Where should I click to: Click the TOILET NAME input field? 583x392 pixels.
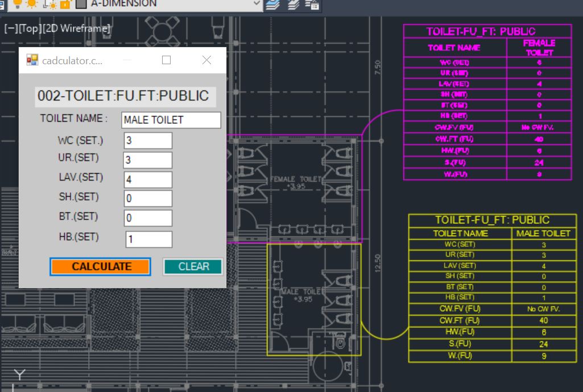coord(171,120)
